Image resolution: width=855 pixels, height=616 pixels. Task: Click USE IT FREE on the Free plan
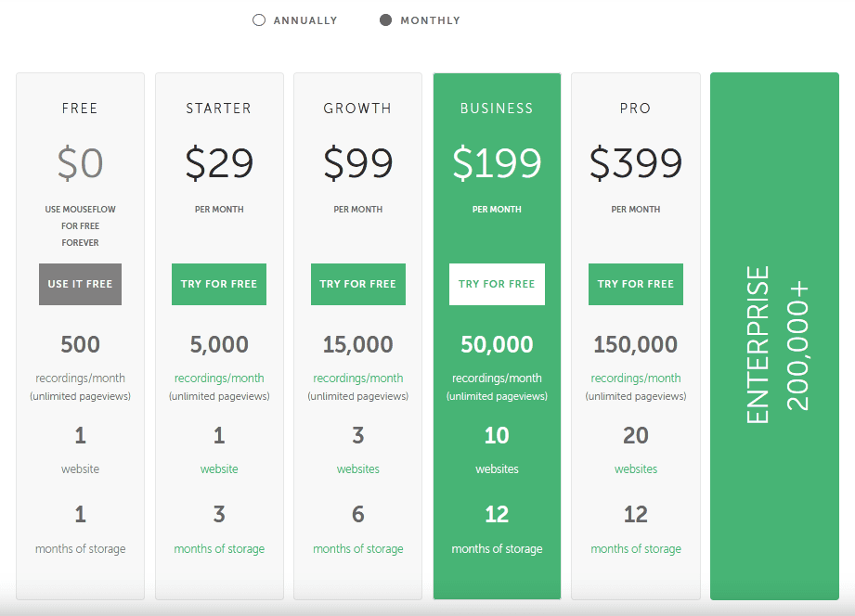pos(80,284)
